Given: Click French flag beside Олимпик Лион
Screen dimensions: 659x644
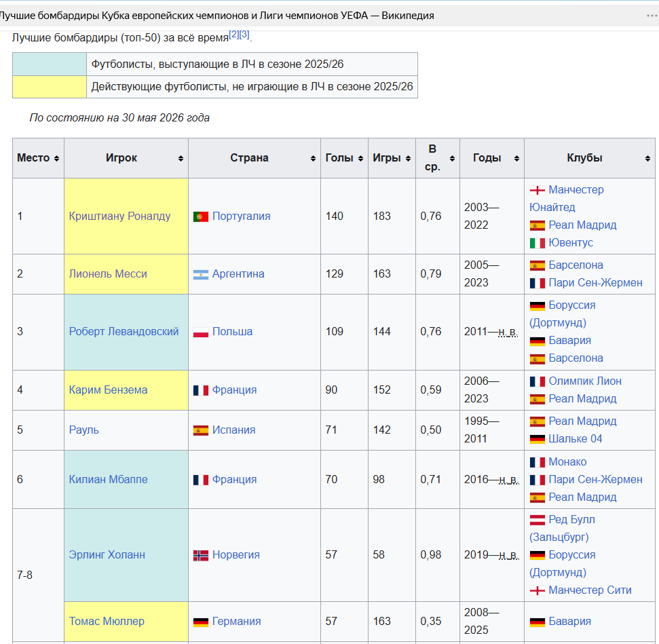Looking at the screenshot, I should click(537, 381).
